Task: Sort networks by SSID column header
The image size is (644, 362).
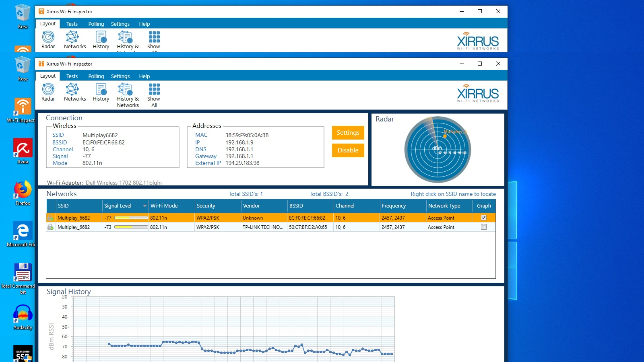Action: coord(79,206)
